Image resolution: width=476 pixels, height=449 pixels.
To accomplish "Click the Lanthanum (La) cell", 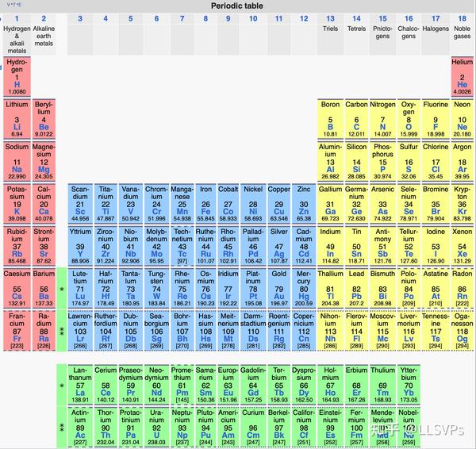I will coord(80,385).
